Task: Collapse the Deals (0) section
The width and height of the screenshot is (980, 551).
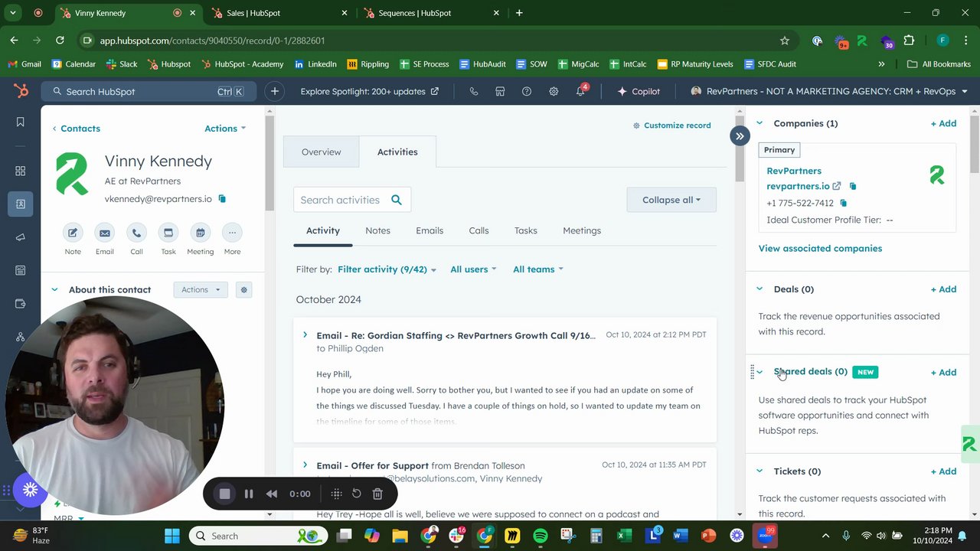Action: click(x=759, y=289)
